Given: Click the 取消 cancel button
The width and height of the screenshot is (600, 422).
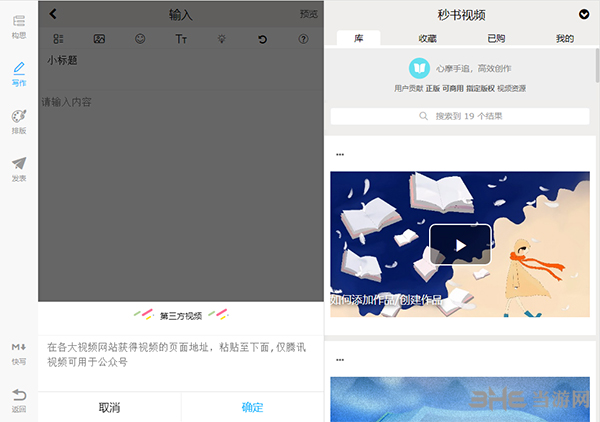Looking at the screenshot, I should pyautogui.click(x=110, y=407).
